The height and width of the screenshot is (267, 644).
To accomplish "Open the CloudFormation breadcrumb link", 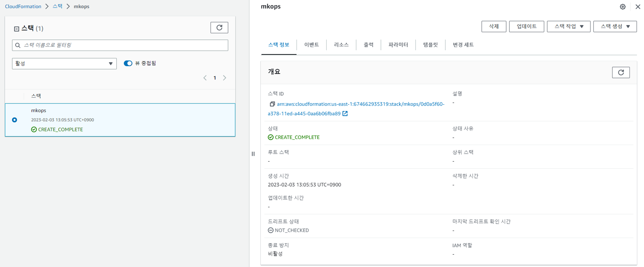I will 23,6.
